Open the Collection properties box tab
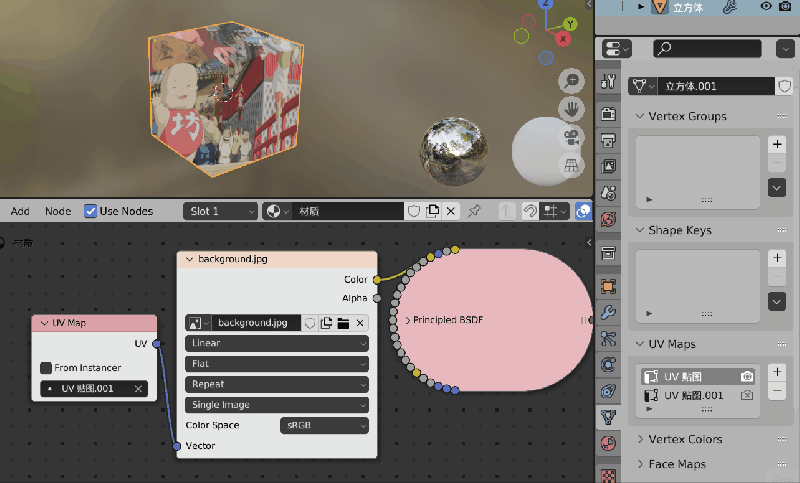The height and width of the screenshot is (483, 800). (x=608, y=253)
